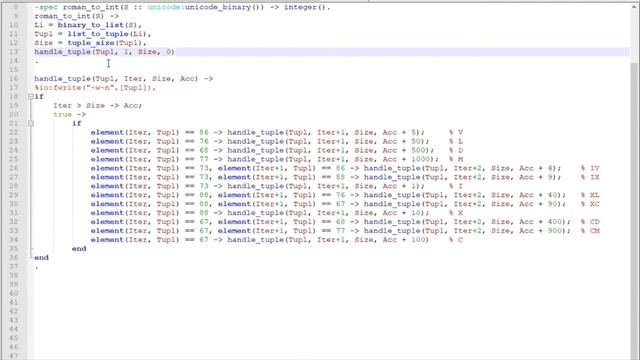Image resolution: width=640 pixels, height=360 pixels.
Task: Collapse the nested if block at line 21
Action: coord(31,123)
